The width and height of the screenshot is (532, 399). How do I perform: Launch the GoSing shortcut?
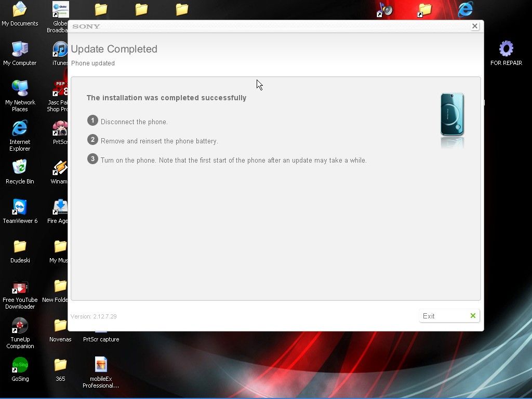tap(20, 366)
